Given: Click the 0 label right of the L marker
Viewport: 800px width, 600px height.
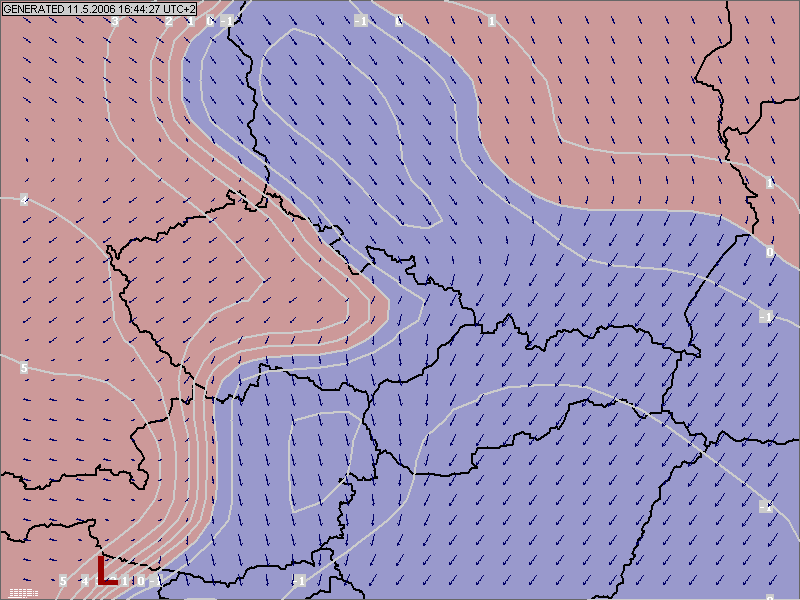Looking at the screenshot, I should pos(141,581).
